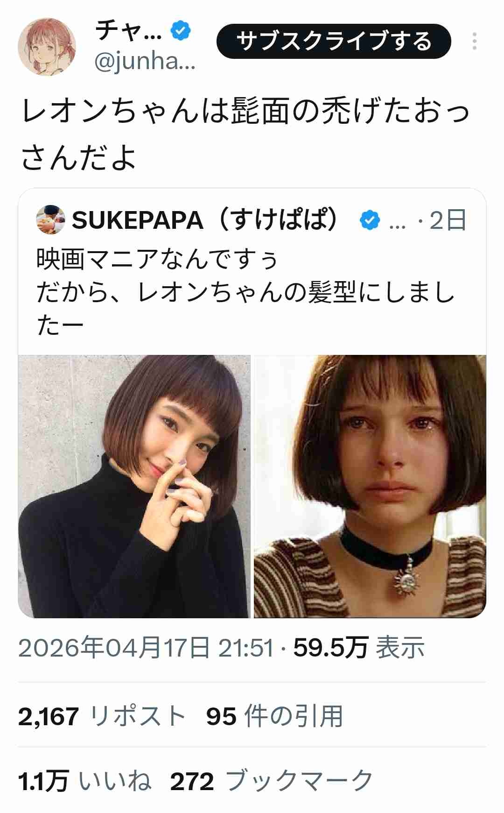Open the quoted tweet text about レオンちゃんの髪型
The height and width of the screenshot is (813, 504).
[245, 292]
